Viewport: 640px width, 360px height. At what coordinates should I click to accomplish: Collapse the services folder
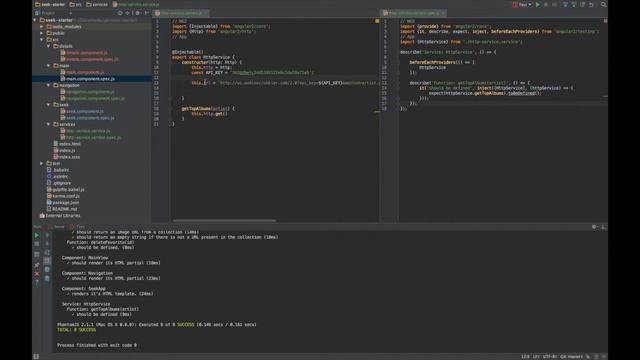(x=49, y=124)
